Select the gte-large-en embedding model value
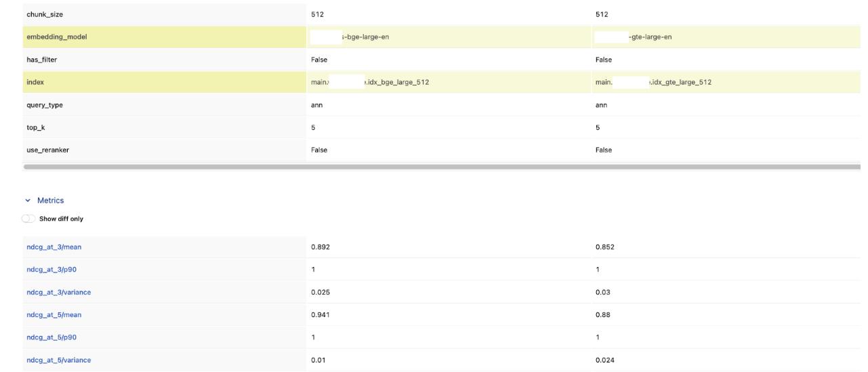868x372 pixels. point(650,37)
